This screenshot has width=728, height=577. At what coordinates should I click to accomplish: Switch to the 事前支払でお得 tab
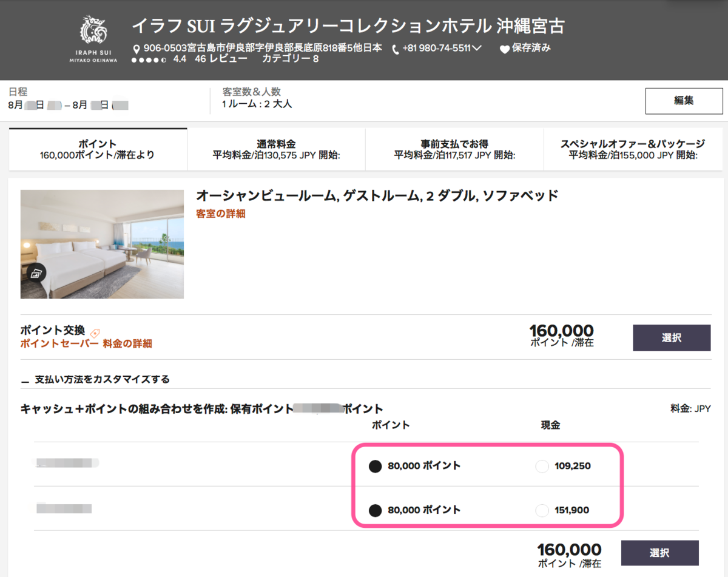[x=454, y=149]
